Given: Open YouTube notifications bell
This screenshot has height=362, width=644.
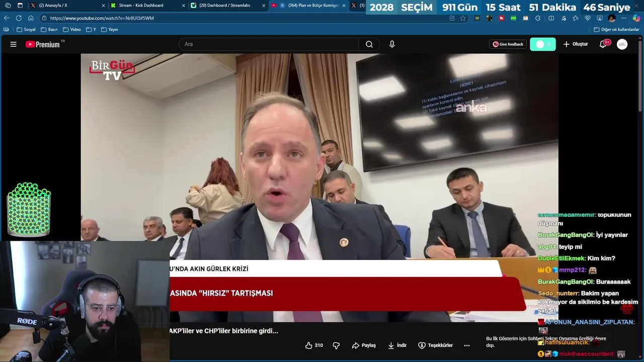Looking at the screenshot, I should pos(603,44).
